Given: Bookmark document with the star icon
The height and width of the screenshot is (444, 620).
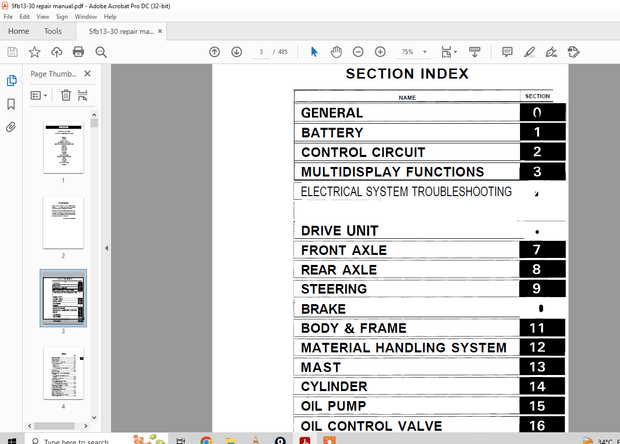Looking at the screenshot, I should 34,52.
